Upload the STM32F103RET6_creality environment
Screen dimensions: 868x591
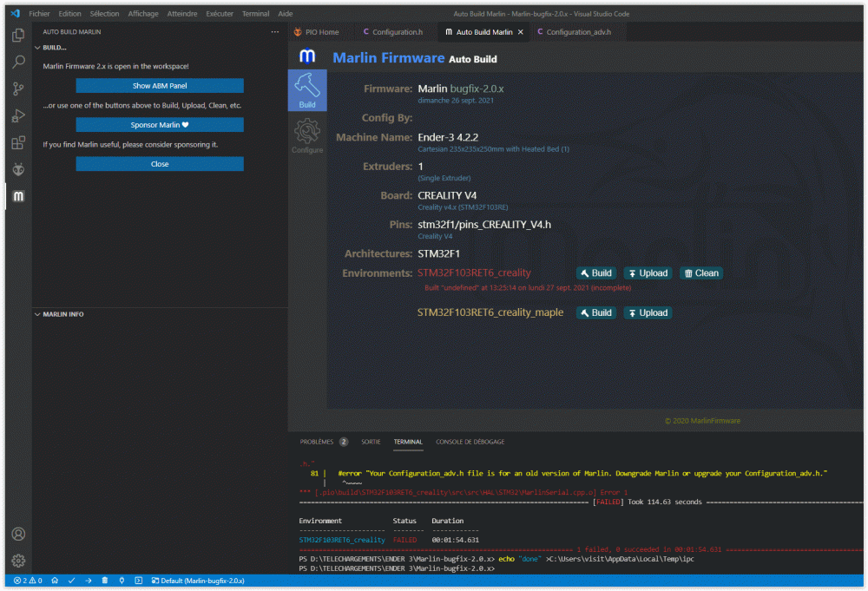648,273
